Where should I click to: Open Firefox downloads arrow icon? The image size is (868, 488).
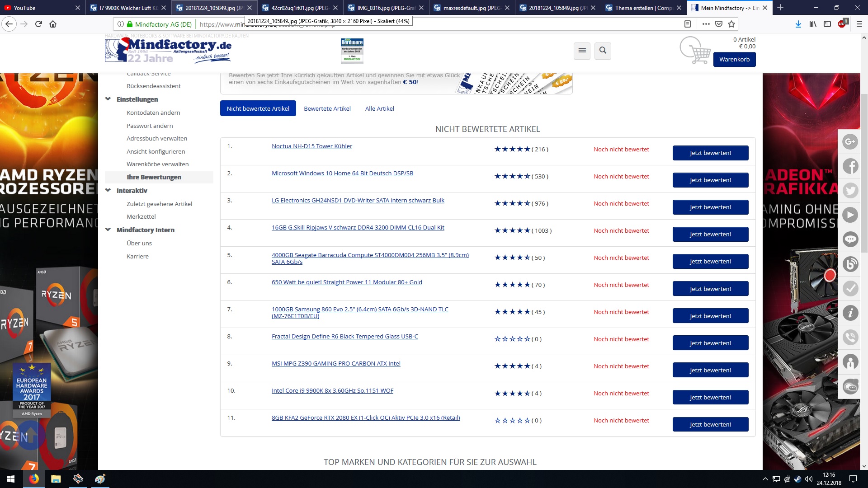pyautogui.click(x=798, y=24)
